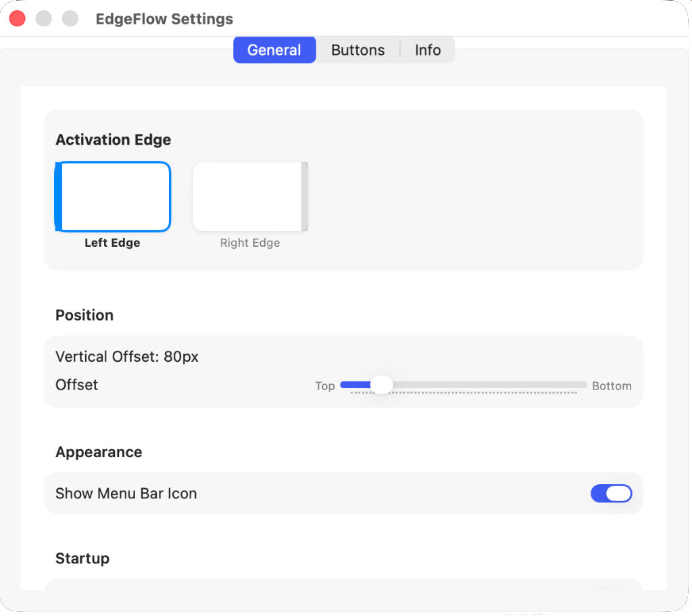The width and height of the screenshot is (692, 616).
Task: Click the Position section heading
Action: click(84, 315)
